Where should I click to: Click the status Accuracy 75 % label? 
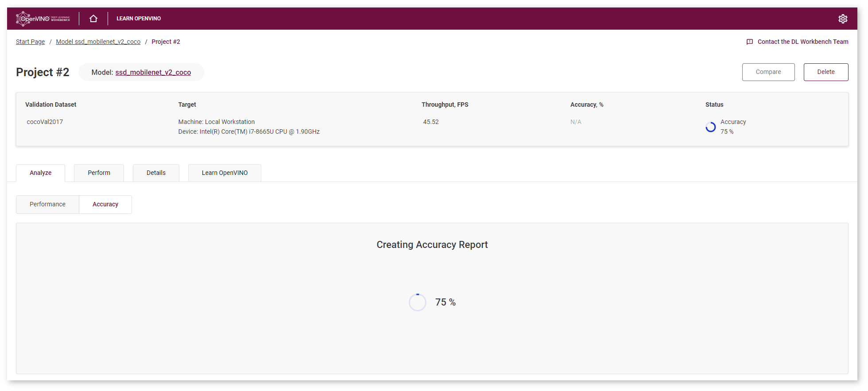[x=733, y=127]
